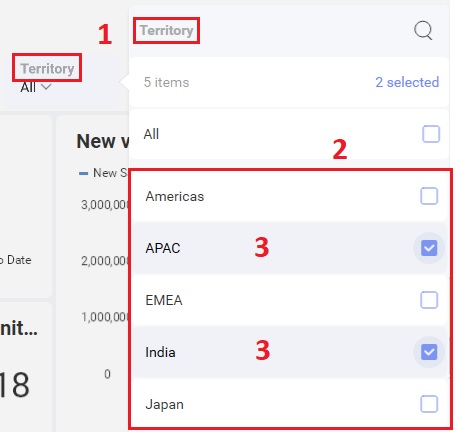Uncheck the India checkbox

(429, 352)
